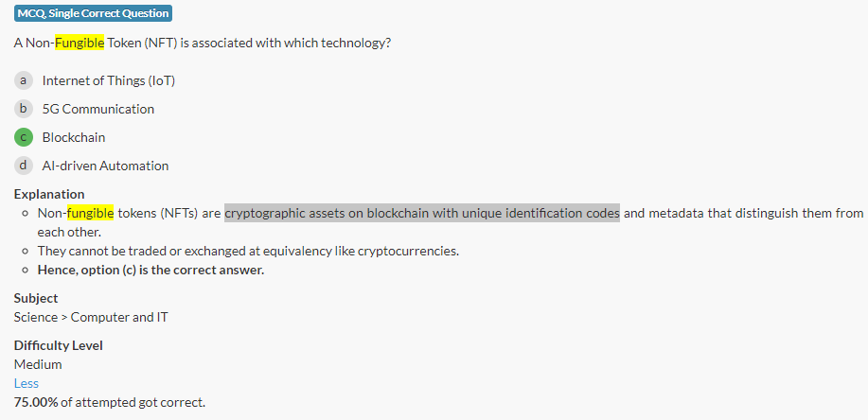Click the 'Explanation' heading
Image resolution: width=868 pixels, height=420 pixels.
(49, 194)
